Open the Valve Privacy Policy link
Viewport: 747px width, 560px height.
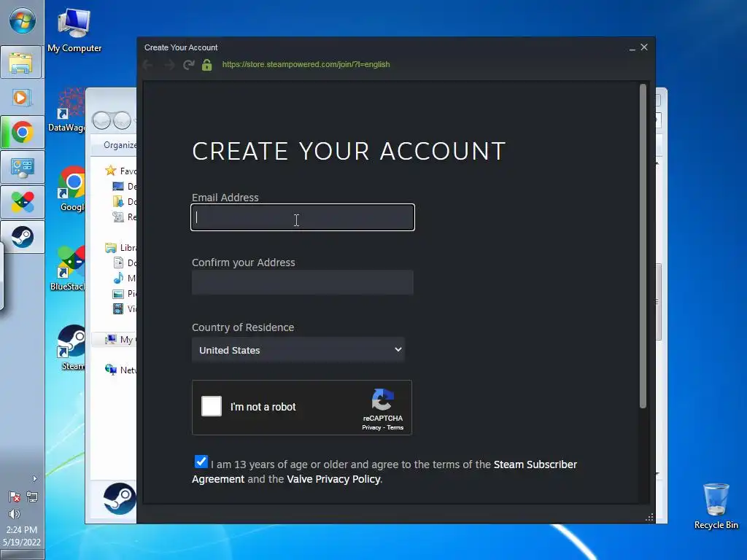[333, 479]
